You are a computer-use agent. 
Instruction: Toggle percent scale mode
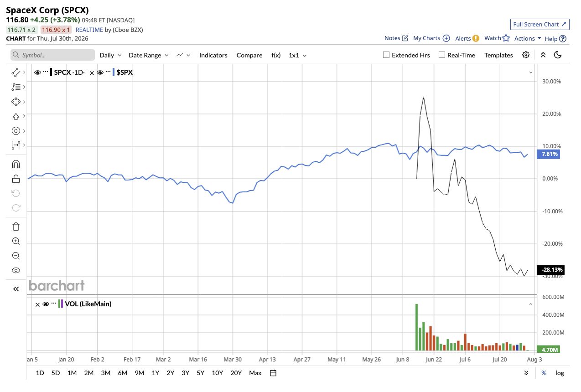(544, 373)
